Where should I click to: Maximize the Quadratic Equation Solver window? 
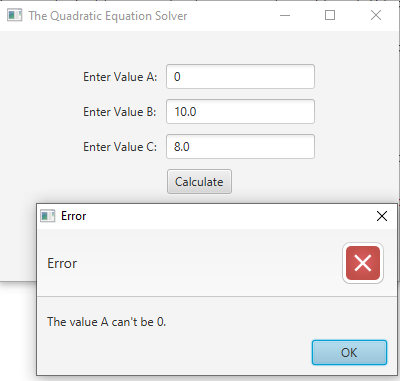tap(330, 15)
